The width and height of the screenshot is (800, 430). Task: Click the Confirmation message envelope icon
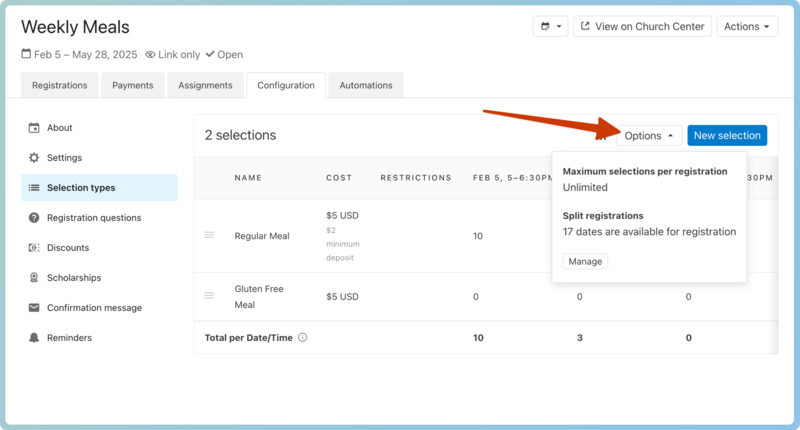coord(34,308)
